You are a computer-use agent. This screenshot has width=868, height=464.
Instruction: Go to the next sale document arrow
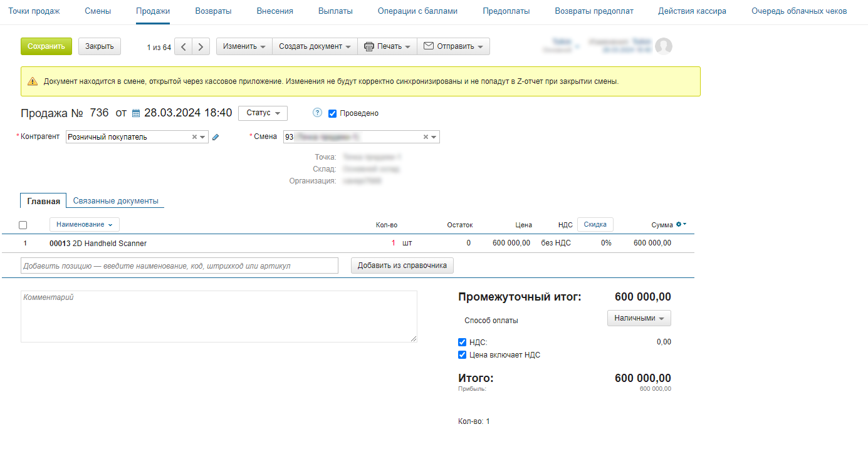click(x=201, y=47)
